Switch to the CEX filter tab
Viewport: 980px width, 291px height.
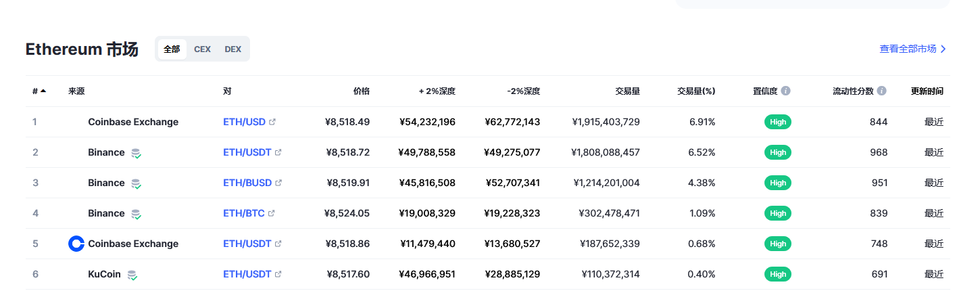(x=202, y=49)
